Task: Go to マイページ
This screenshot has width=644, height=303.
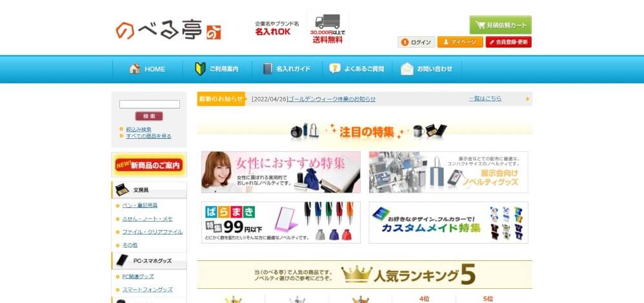Action: click(x=460, y=42)
